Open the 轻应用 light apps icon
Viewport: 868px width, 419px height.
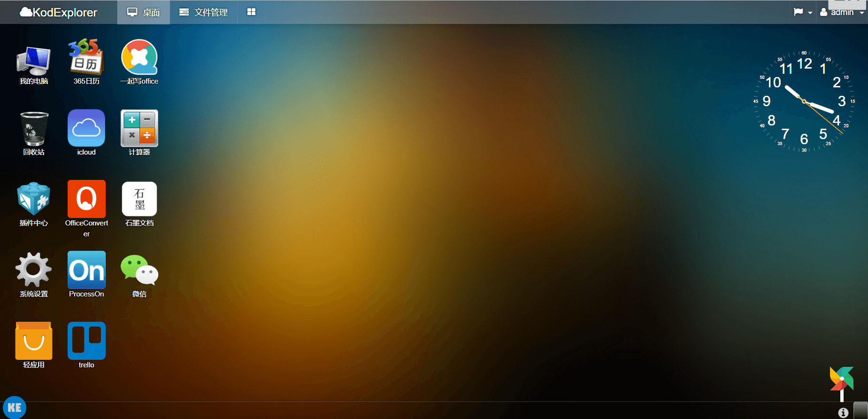[x=34, y=341]
